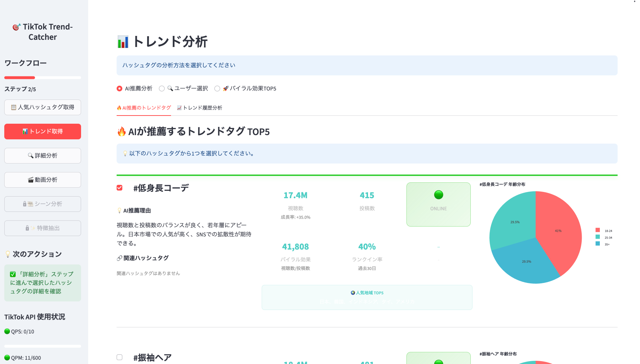The width and height of the screenshot is (640, 364).
Task: Uncheck the #低身長コーデ checkbox
Action: click(119, 187)
